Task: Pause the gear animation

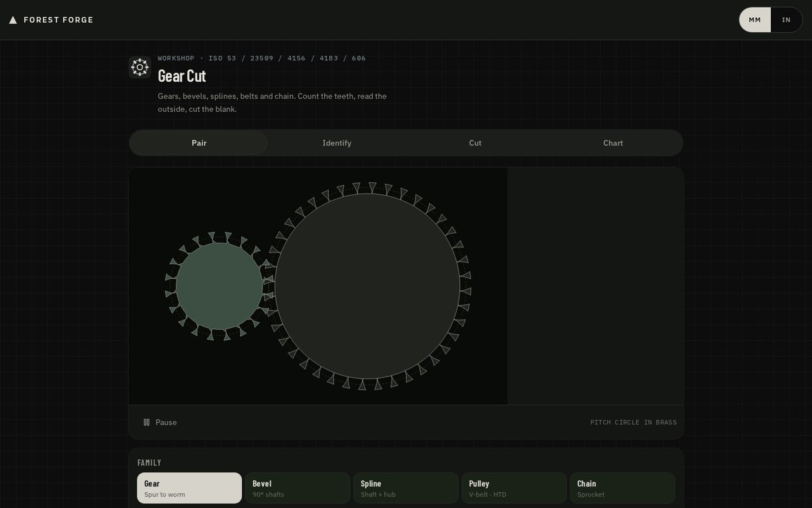Action: 160,422
